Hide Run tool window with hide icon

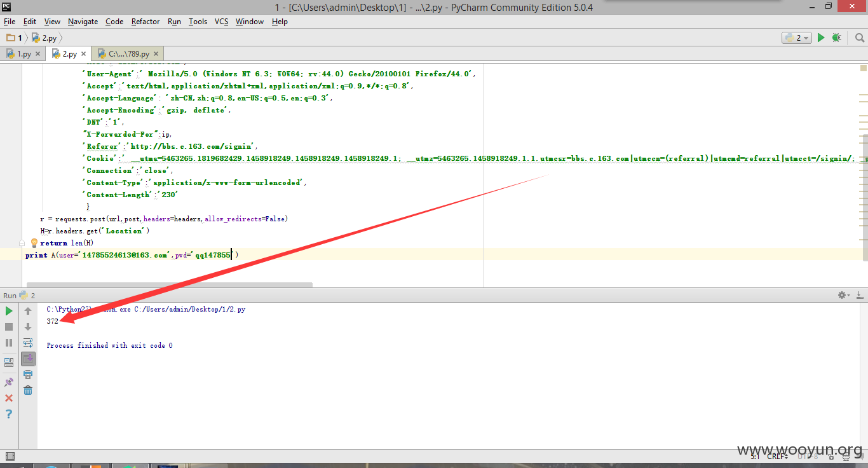(x=859, y=295)
